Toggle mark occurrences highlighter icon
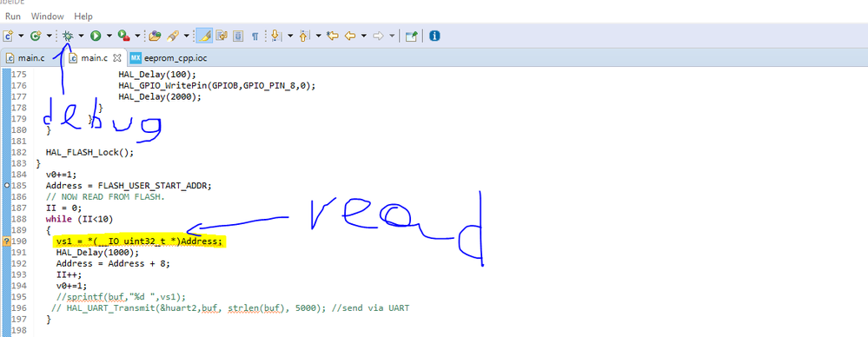868x337 pixels. [205, 36]
